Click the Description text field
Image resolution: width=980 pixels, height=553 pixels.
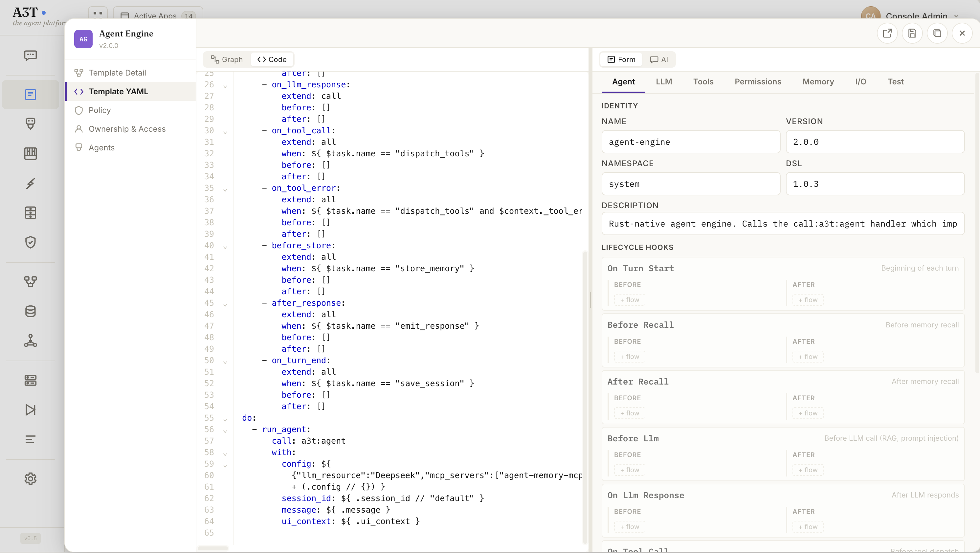(x=783, y=224)
